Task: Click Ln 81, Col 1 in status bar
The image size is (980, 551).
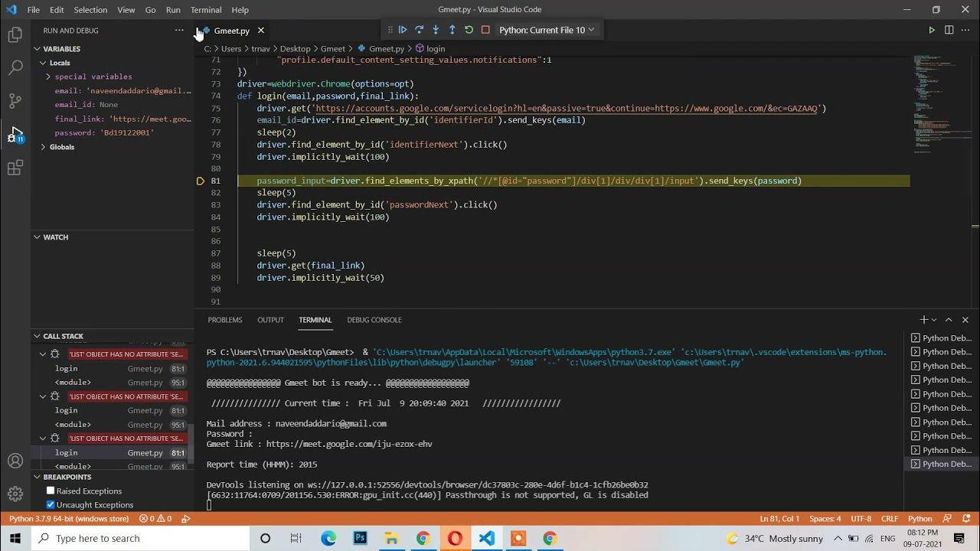Action: (x=779, y=519)
